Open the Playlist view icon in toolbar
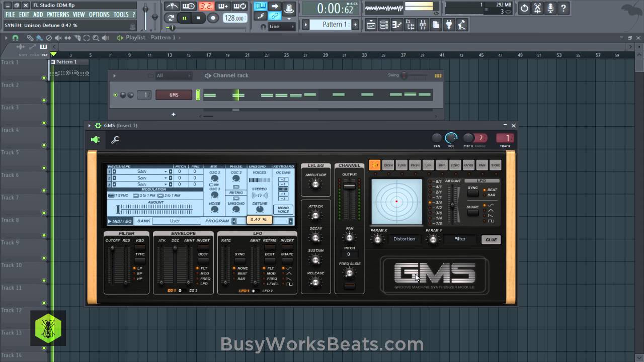 371,24
